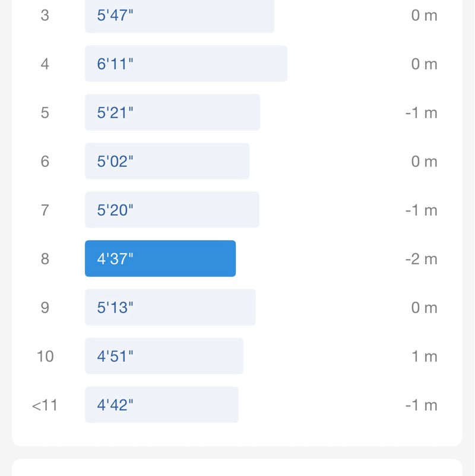Viewport: 475px width, 476px height.
Task: Click lap number 6 label
Action: pyautogui.click(x=45, y=161)
